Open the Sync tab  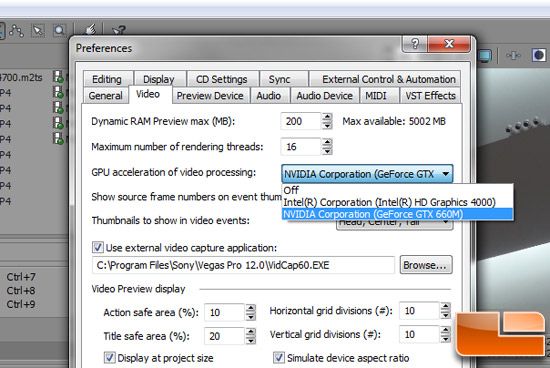click(x=280, y=79)
